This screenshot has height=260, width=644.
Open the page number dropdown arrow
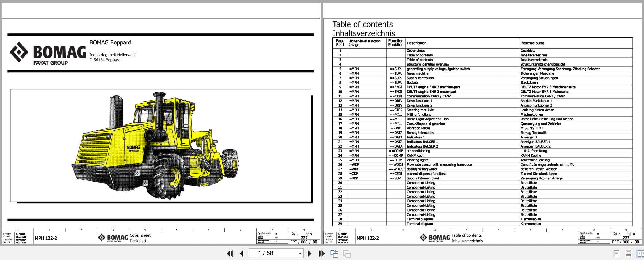[x=300, y=253]
